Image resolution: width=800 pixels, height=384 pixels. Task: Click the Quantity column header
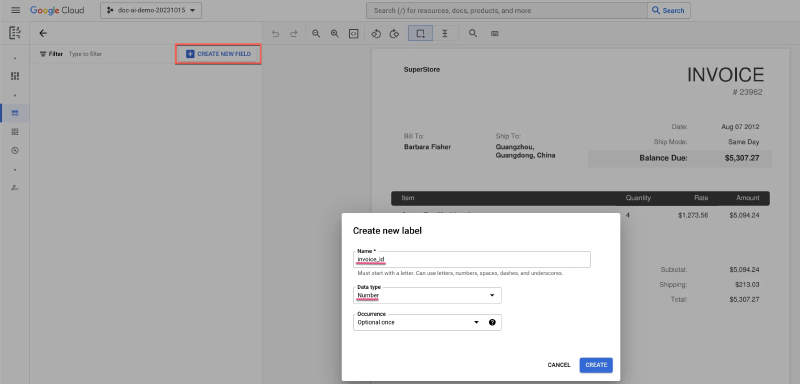coord(638,198)
